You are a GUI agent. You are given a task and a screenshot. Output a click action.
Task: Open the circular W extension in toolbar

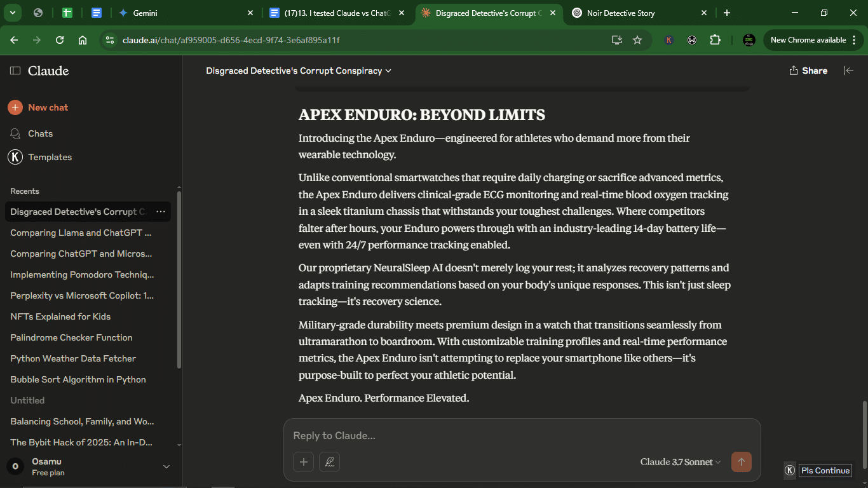692,40
